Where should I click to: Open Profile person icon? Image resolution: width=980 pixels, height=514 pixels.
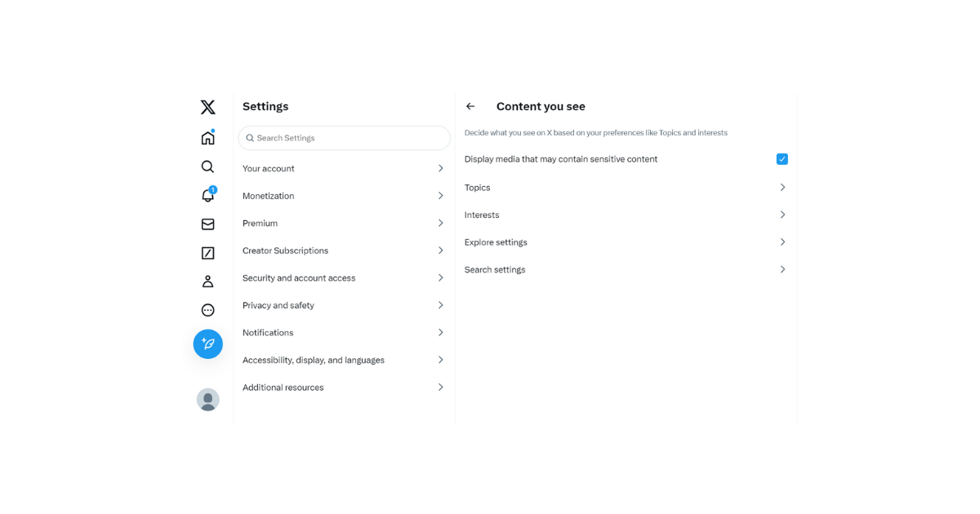[x=207, y=281]
